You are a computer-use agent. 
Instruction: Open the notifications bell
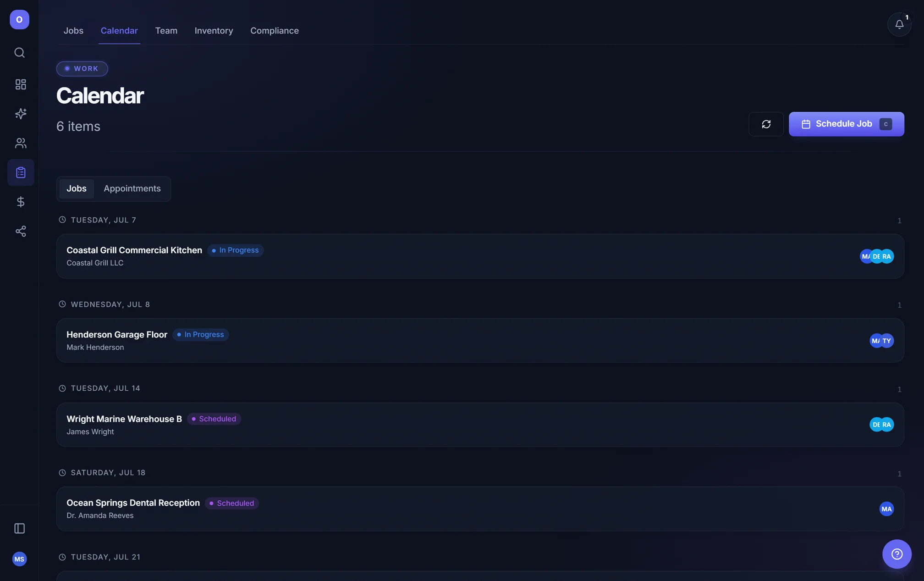pyautogui.click(x=899, y=24)
